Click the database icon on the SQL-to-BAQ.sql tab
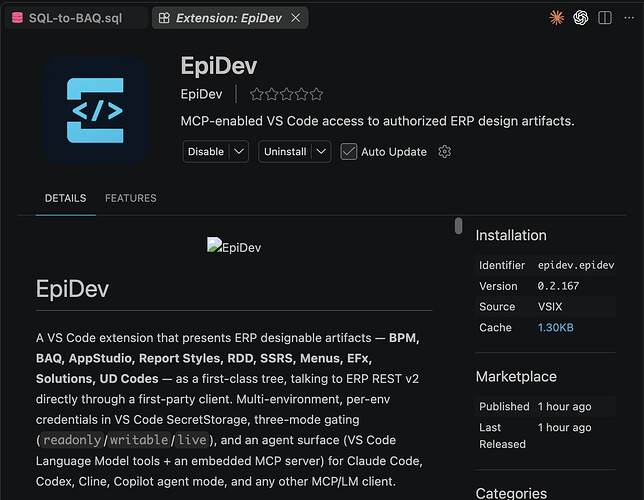This screenshot has height=500, width=644. (17, 18)
